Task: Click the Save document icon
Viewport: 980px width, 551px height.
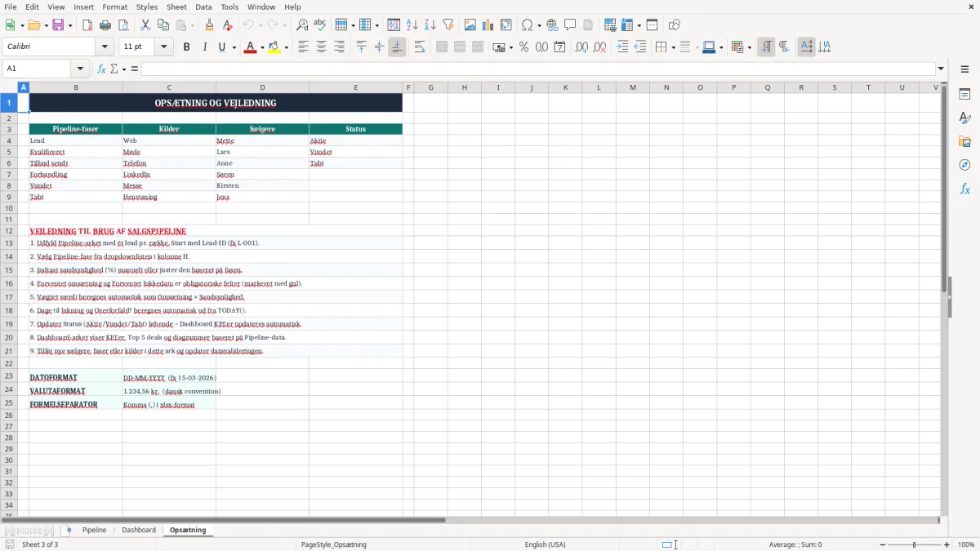Action: [x=58, y=25]
